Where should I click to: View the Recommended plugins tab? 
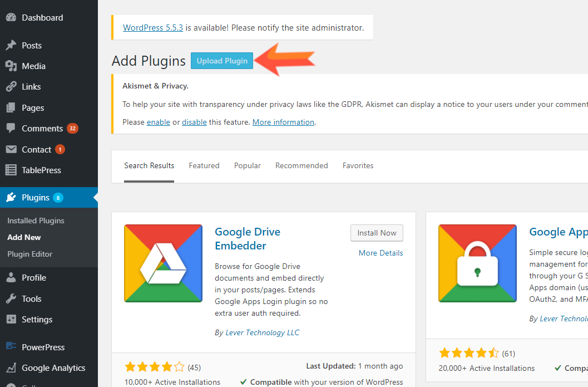302,165
